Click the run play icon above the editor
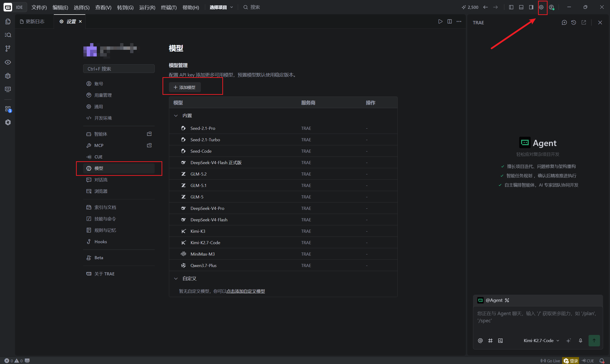610x364 pixels. [441, 22]
